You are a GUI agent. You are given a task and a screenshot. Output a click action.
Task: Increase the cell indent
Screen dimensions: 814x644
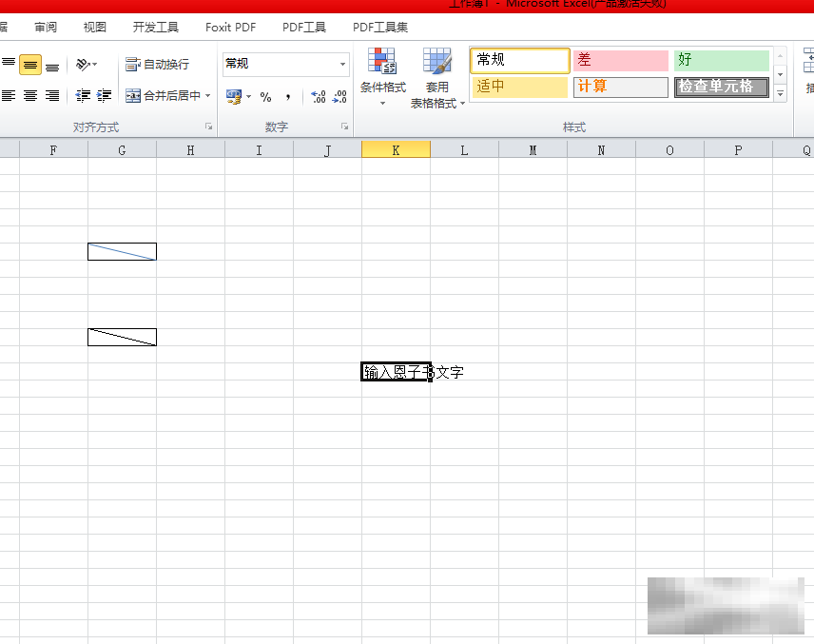pos(104,95)
